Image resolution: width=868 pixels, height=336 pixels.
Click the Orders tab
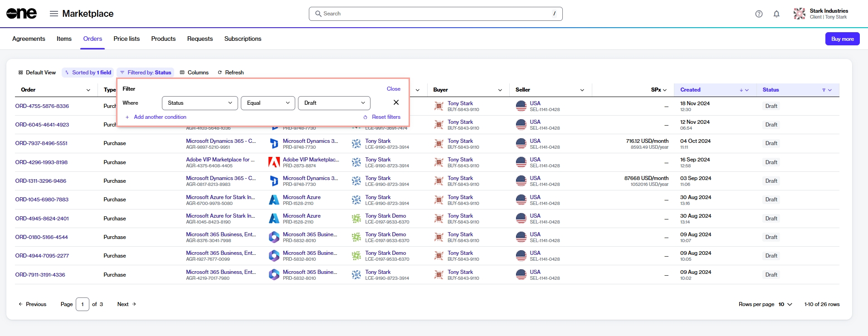(x=93, y=39)
